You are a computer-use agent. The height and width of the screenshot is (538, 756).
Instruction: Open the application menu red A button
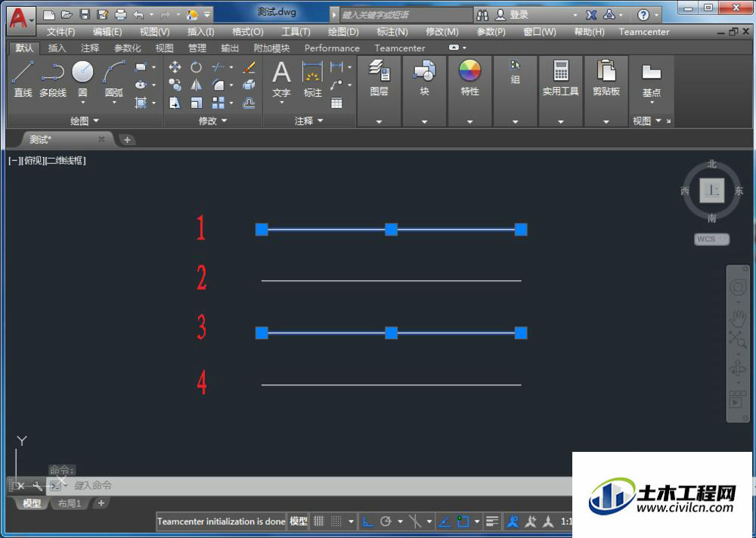coord(20,19)
